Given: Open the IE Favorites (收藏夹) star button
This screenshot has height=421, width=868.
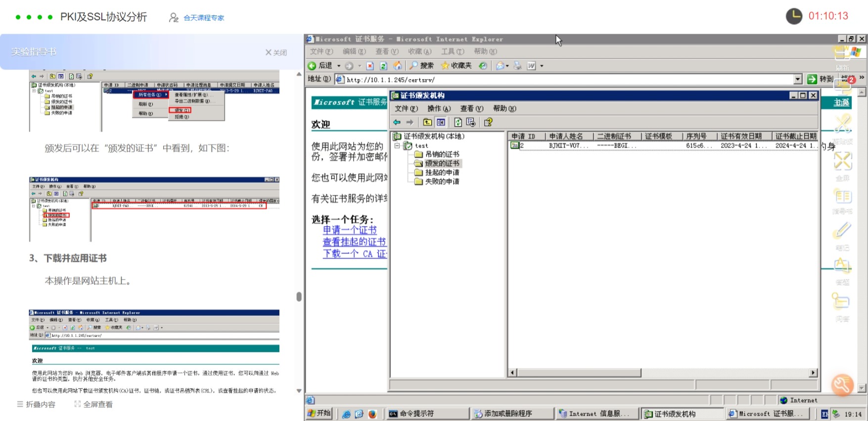Looking at the screenshot, I should click(456, 66).
